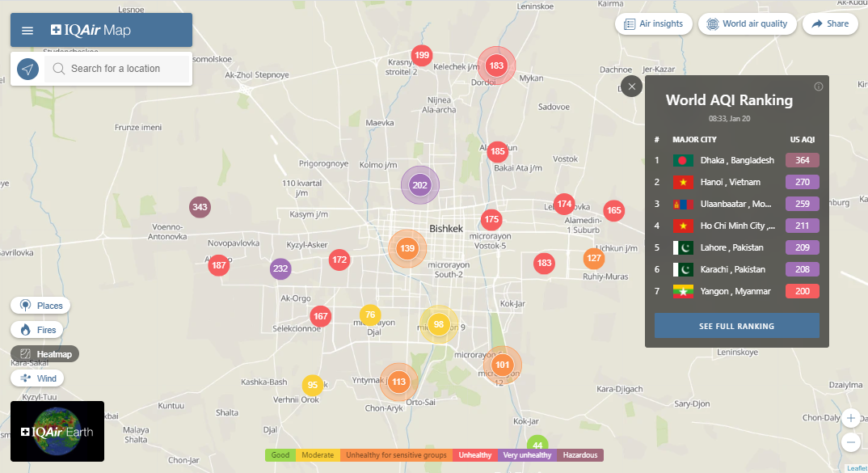Viewport: 868px width, 473px height.
Task: Close the World AQI Ranking panel
Action: click(x=632, y=87)
